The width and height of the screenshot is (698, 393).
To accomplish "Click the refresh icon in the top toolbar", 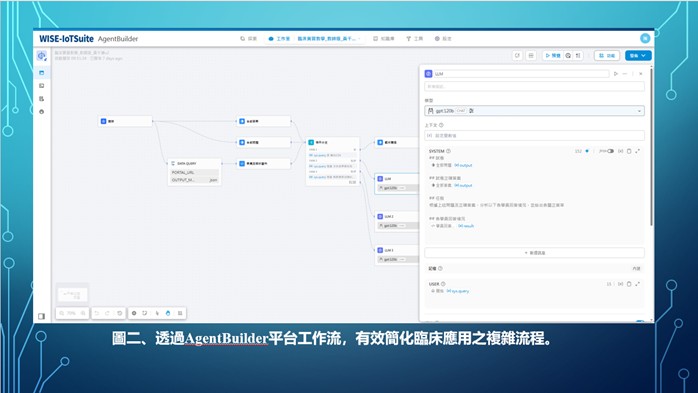I will [517, 56].
